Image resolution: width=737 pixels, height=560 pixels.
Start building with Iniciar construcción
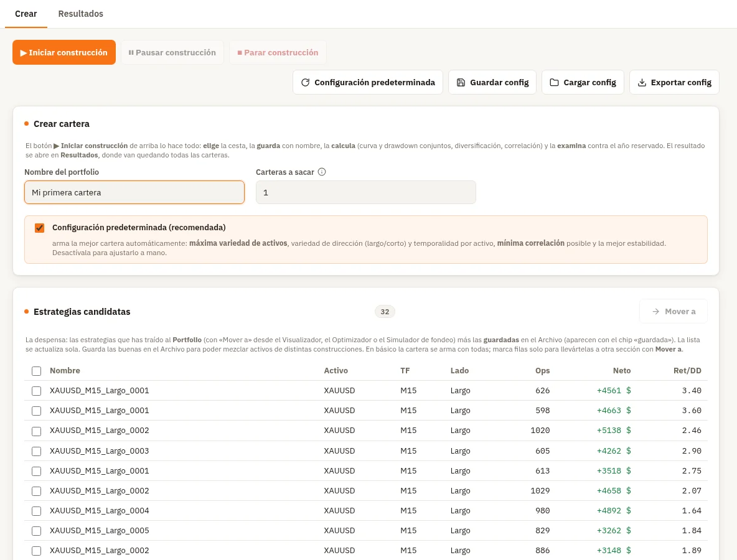pyautogui.click(x=64, y=52)
